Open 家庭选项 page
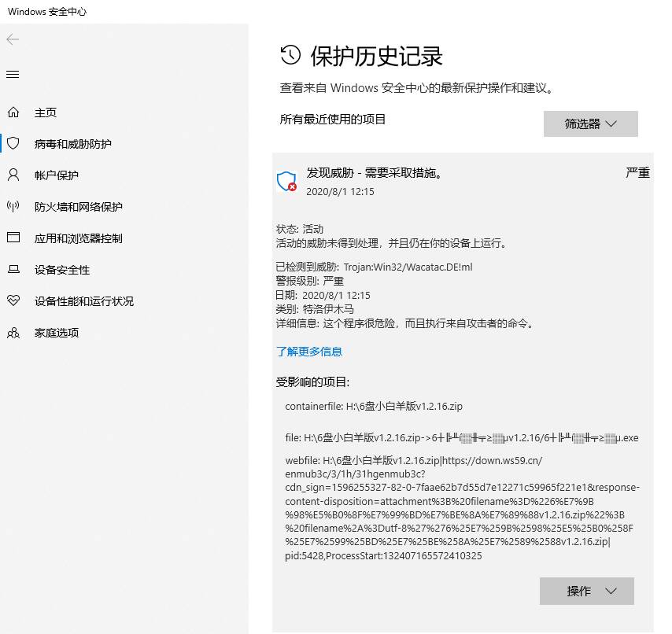This screenshot has width=672, height=634. (x=57, y=333)
